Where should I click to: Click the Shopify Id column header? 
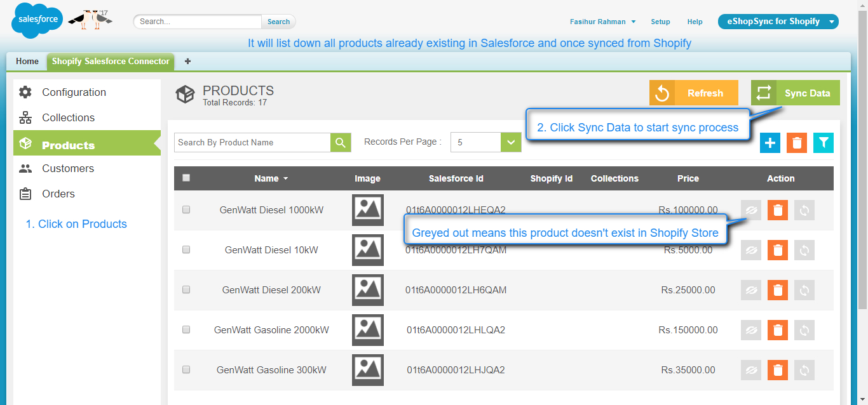[552, 178]
